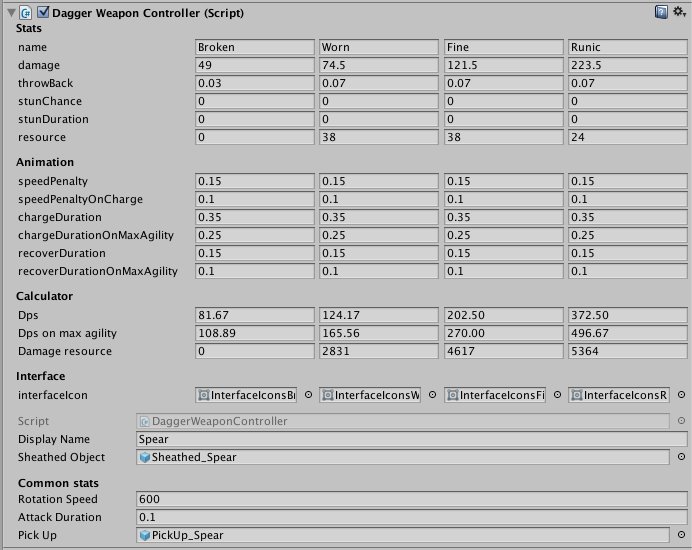Click the Broken recoverDuration field
This screenshot has height=550, width=692.
click(x=255, y=253)
